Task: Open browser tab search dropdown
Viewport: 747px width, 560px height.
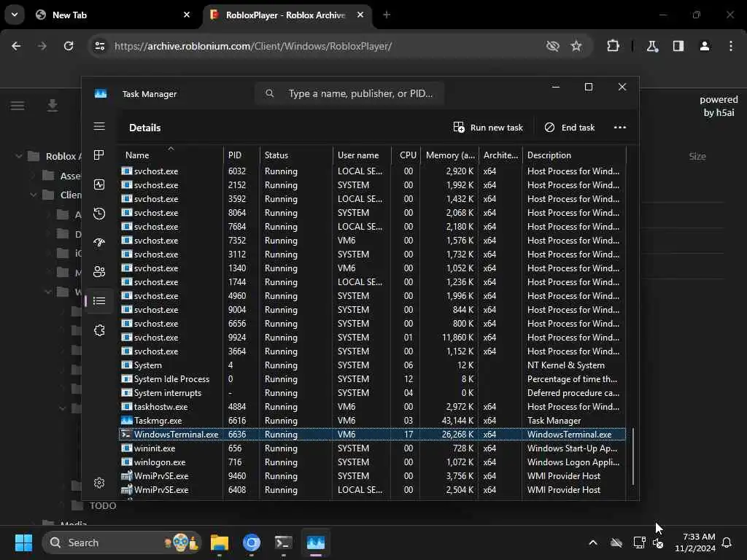Action: 15,15
